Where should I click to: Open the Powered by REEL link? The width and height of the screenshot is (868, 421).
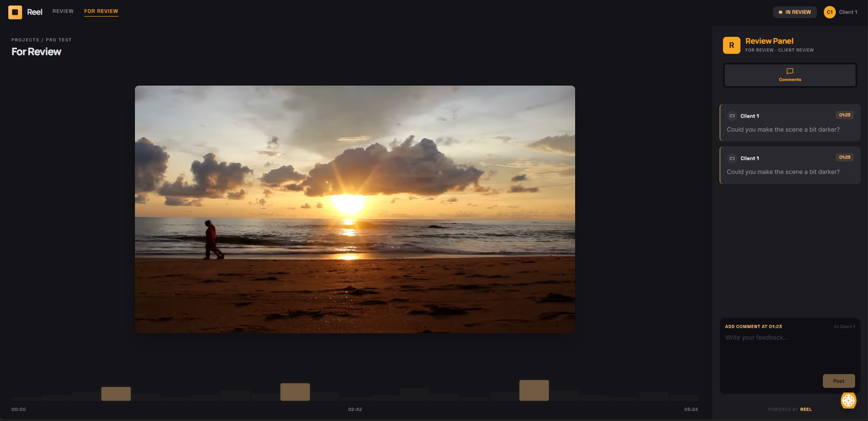click(805, 409)
